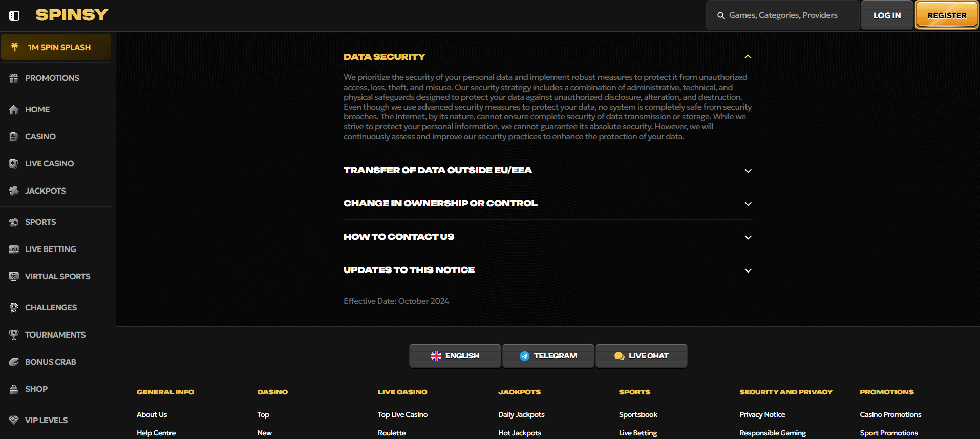Open Live Betting sidebar label

coord(51,249)
